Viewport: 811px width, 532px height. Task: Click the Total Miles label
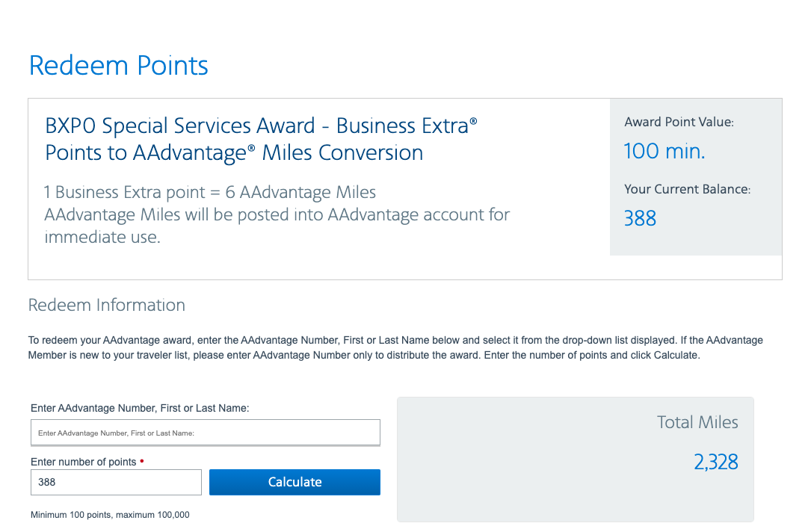[697, 422]
